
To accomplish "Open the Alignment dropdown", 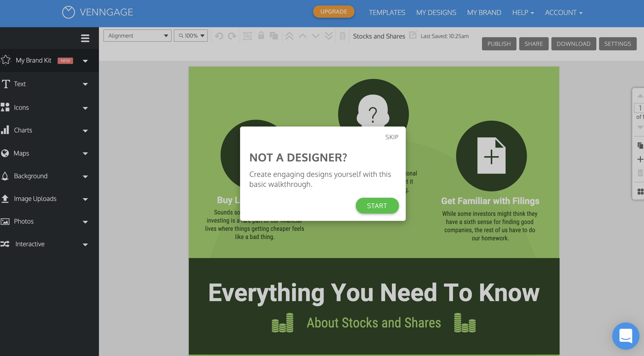I will (137, 36).
